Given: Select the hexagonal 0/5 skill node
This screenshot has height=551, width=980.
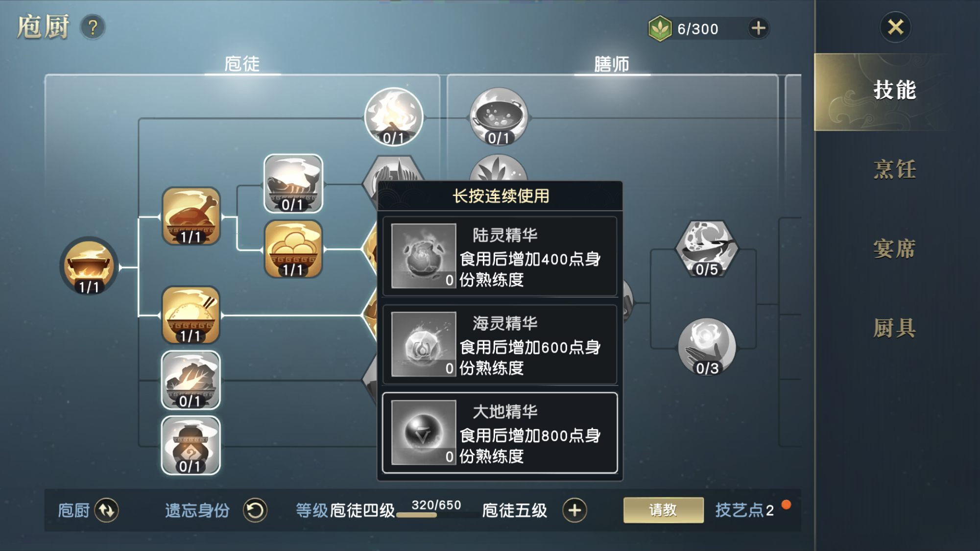Looking at the screenshot, I should [x=706, y=249].
